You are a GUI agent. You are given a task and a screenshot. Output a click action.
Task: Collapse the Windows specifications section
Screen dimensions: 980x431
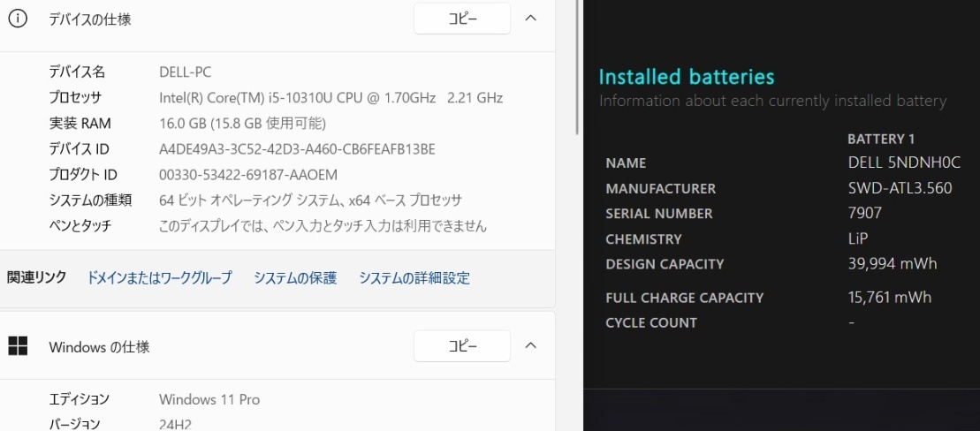531,346
